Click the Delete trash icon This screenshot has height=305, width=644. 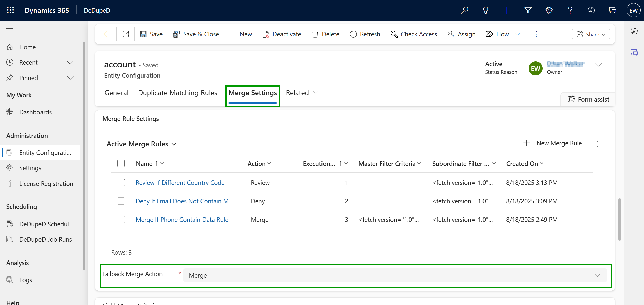pos(315,34)
